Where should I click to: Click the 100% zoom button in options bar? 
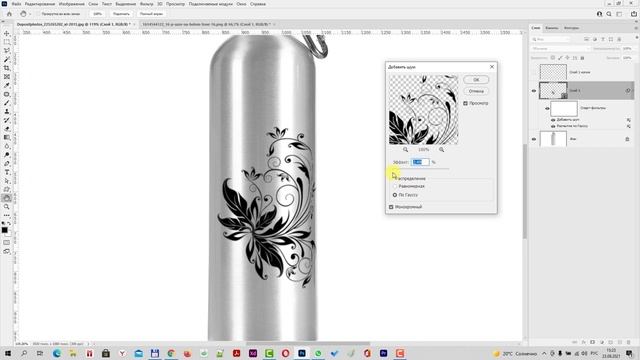(97, 14)
